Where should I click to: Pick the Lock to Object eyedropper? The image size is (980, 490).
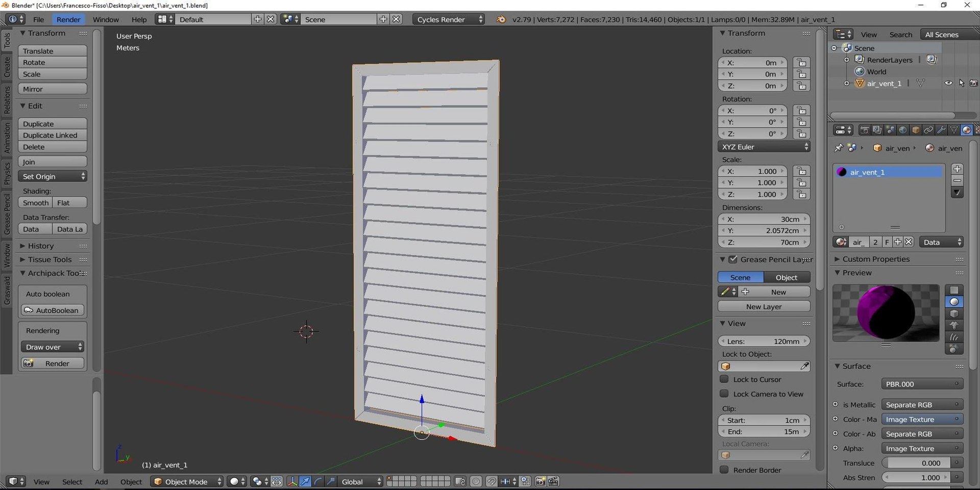[x=804, y=366]
